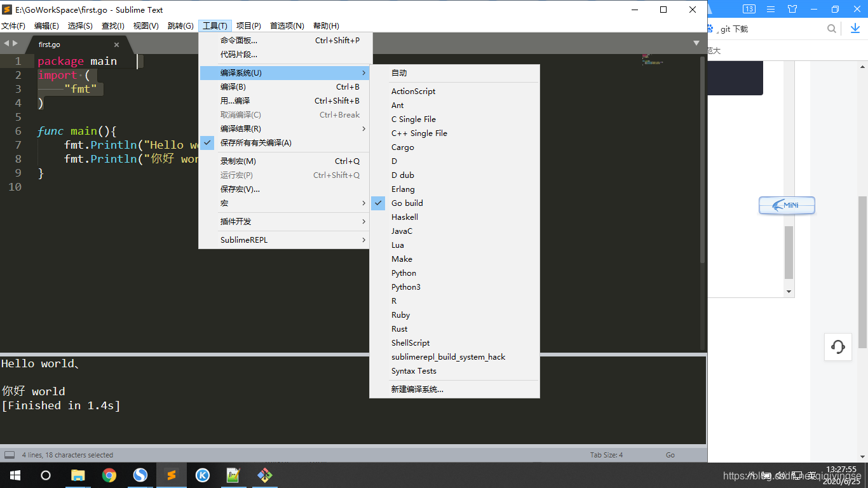Click the browser skin shirt icon

coord(792,9)
